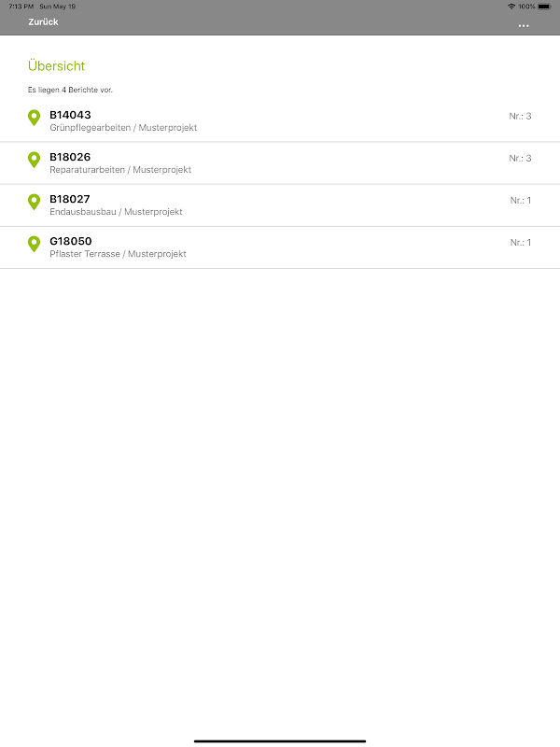The height and width of the screenshot is (747, 560).
Task: Tap the battery icon in status bar
Action: click(544, 7)
